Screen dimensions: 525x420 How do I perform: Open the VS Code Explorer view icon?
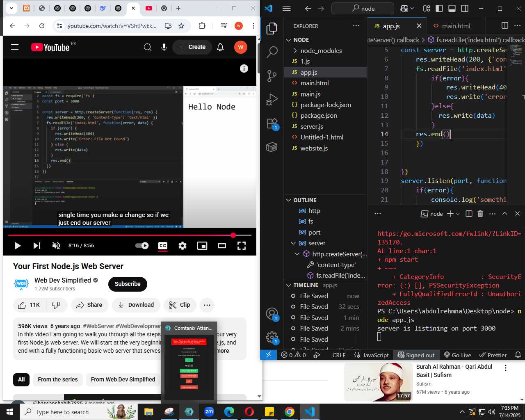click(x=272, y=28)
